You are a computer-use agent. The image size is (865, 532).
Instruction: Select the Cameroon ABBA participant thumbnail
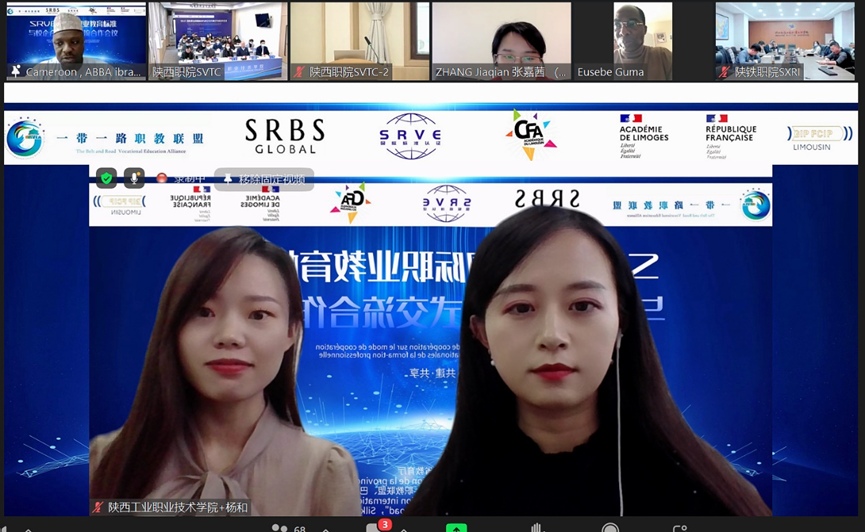coord(76,40)
